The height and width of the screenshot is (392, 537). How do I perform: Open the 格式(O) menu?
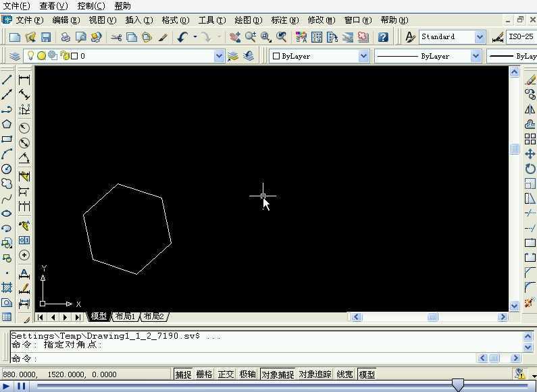176,20
